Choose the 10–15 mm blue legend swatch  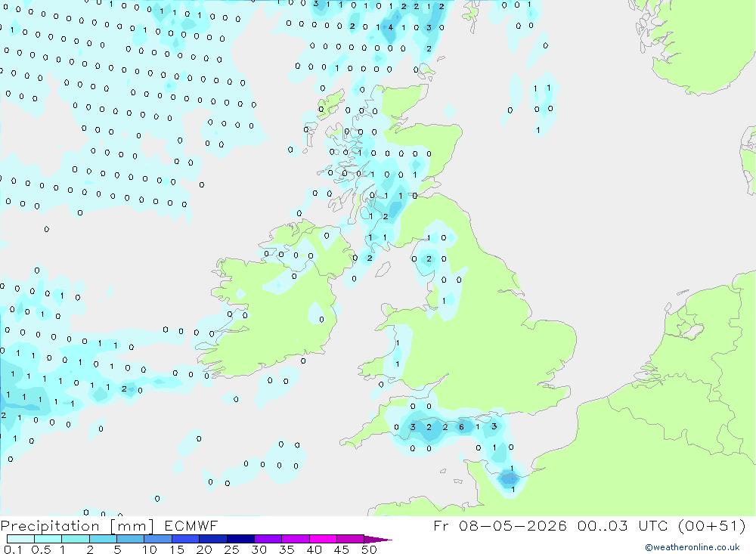pos(158,539)
